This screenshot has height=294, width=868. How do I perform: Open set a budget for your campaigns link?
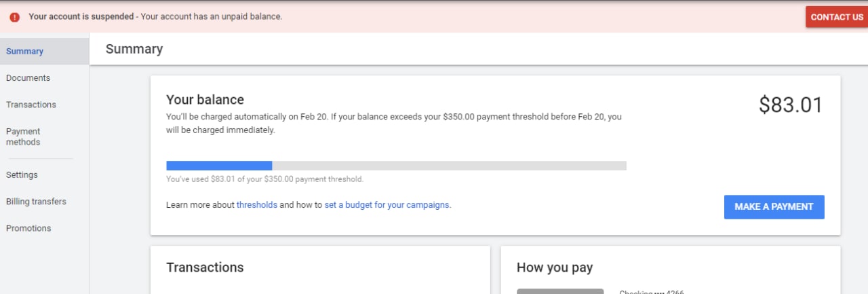tap(387, 204)
